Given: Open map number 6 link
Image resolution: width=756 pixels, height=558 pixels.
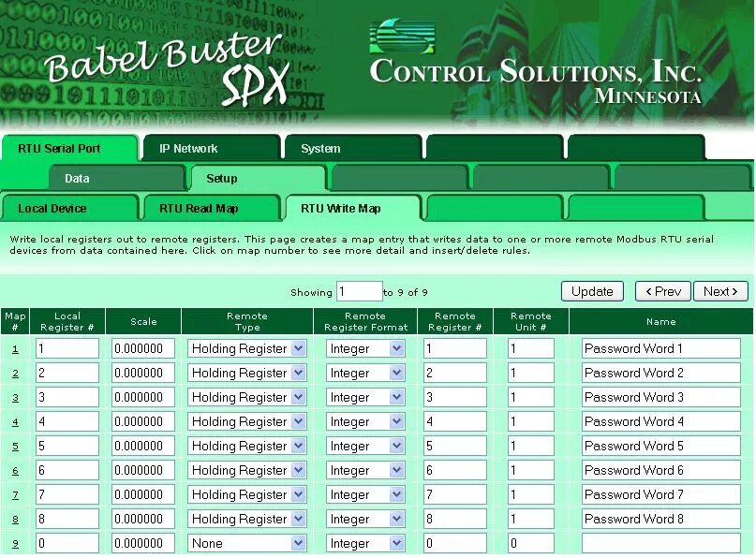Looking at the screenshot, I should [x=15, y=471].
